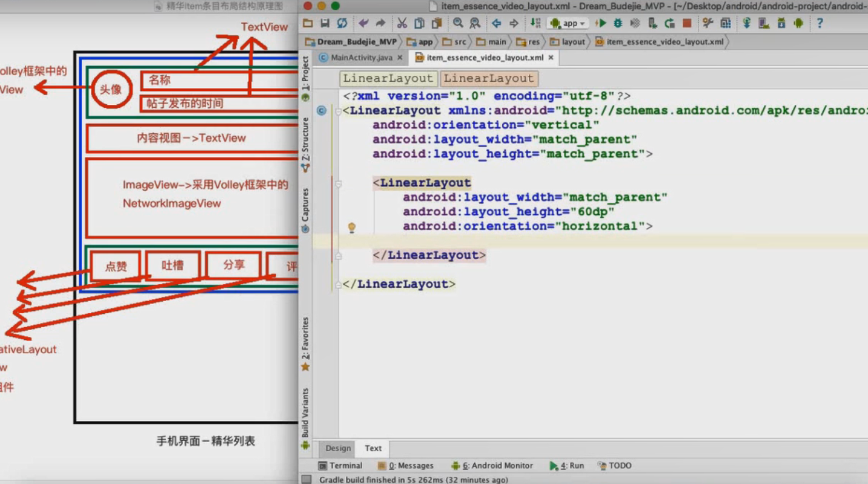
Task: Open the Favorites tool window
Action: coord(305,344)
